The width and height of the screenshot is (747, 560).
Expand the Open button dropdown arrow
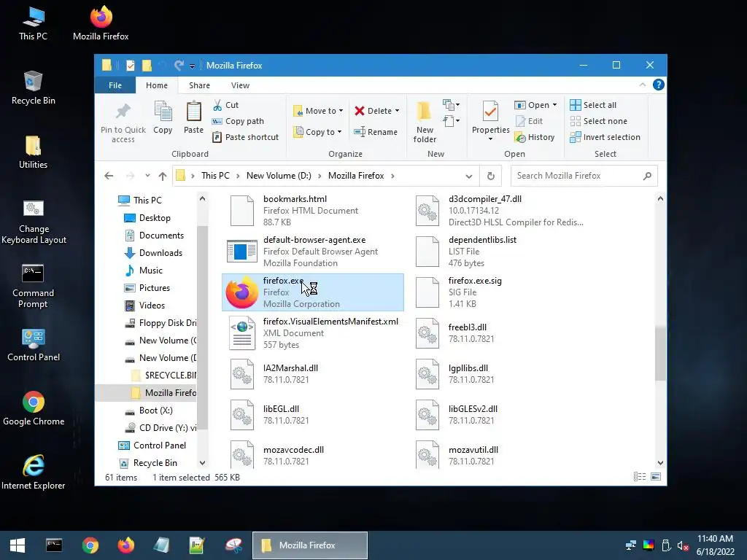click(x=554, y=105)
